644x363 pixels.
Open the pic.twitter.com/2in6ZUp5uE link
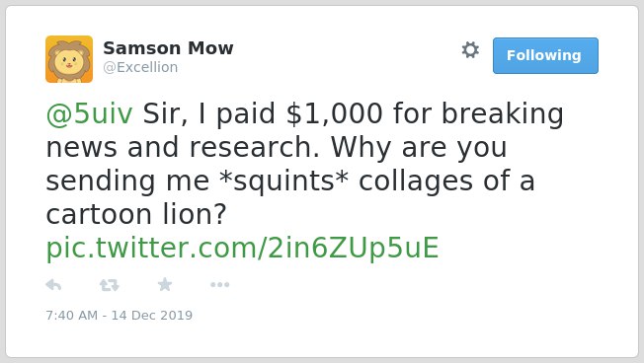click(x=242, y=249)
